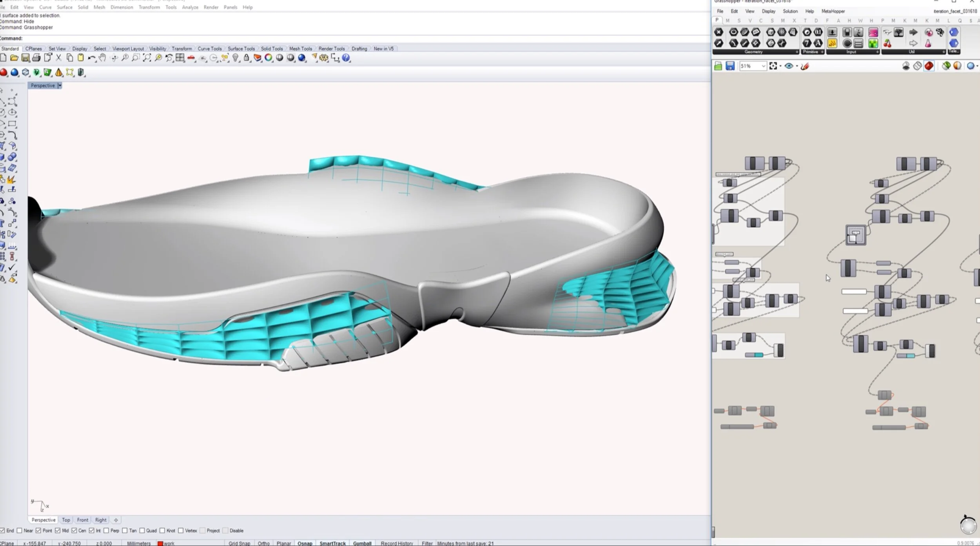Screen dimensions: 980x546
Task: Expand the Geometry panel plus button
Action: (x=797, y=52)
